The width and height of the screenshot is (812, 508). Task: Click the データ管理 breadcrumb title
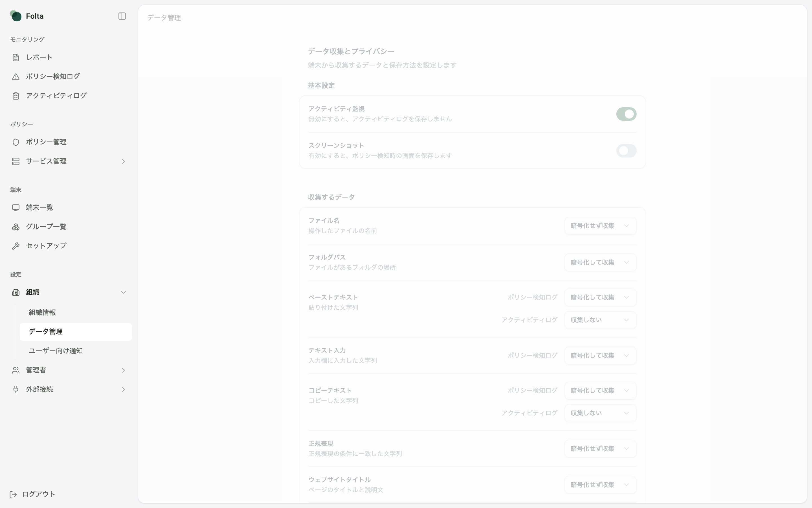pyautogui.click(x=164, y=18)
